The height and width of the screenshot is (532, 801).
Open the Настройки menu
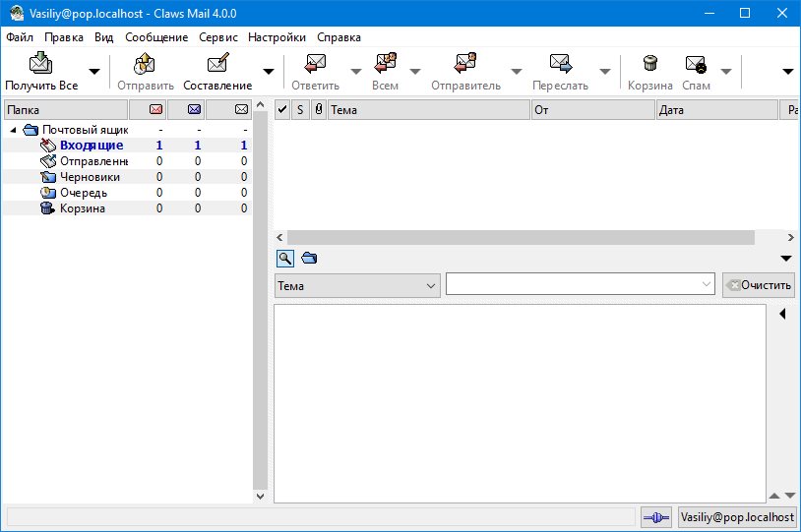coord(277,37)
